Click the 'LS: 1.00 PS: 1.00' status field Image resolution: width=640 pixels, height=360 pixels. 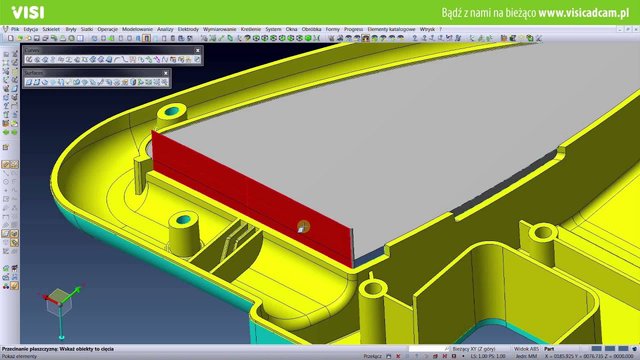pos(488,356)
